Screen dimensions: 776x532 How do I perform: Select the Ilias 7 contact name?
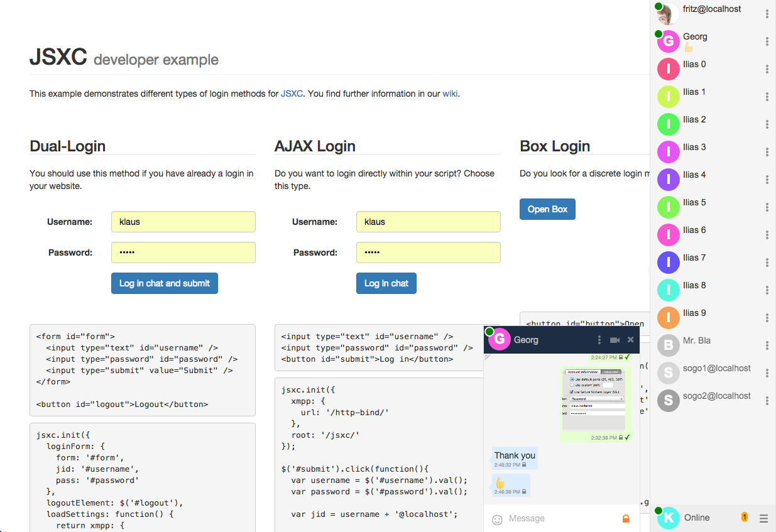coord(694,258)
